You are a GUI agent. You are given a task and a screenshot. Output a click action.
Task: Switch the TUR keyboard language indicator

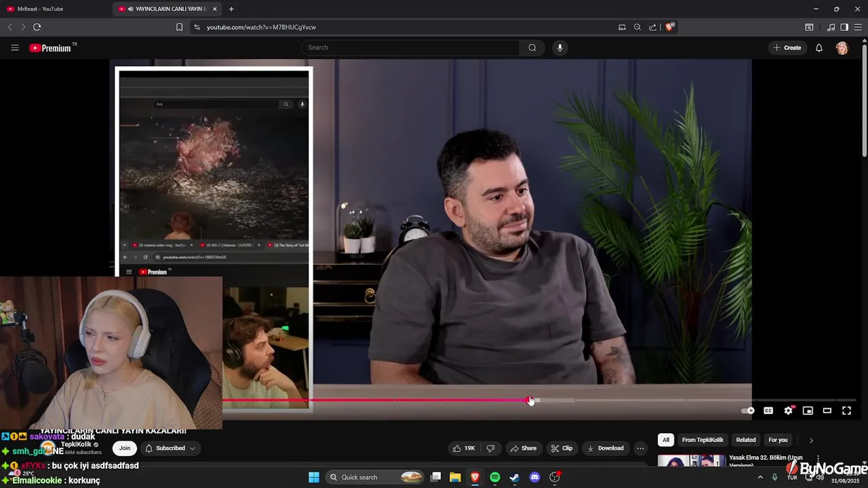[x=791, y=478]
